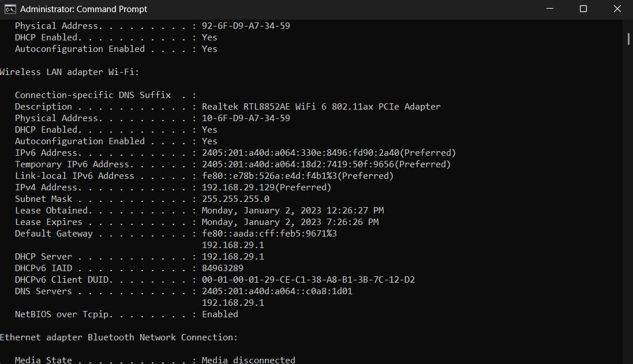Viewport: 633px width, 364px height.
Task: Click the Realtek RTL8852AE adapter description text
Action: pyautogui.click(x=321, y=107)
